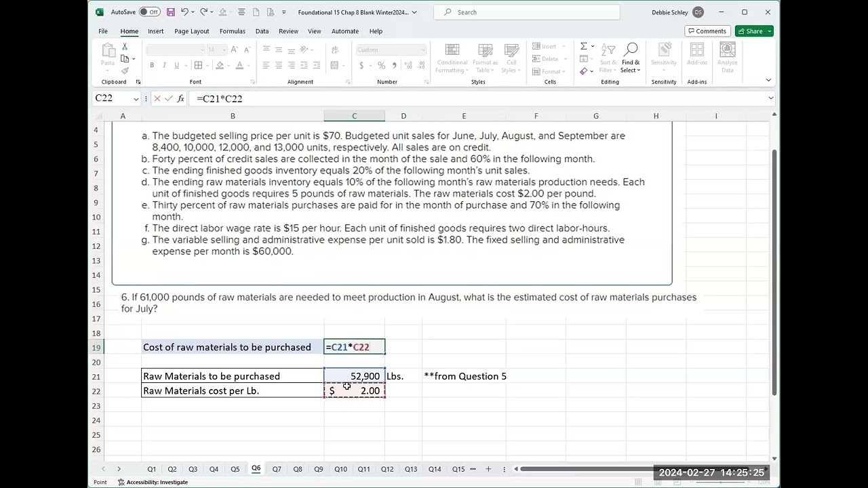
Task: Click the Name Box showing C22
Action: pos(112,98)
